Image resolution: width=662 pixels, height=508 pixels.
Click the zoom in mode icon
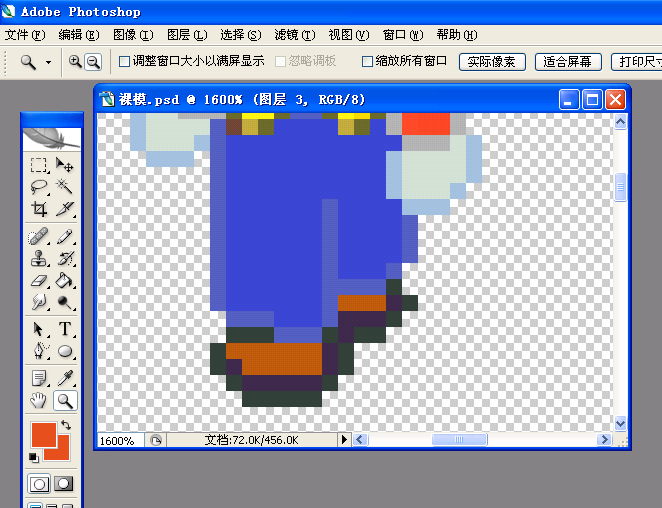tap(75, 62)
